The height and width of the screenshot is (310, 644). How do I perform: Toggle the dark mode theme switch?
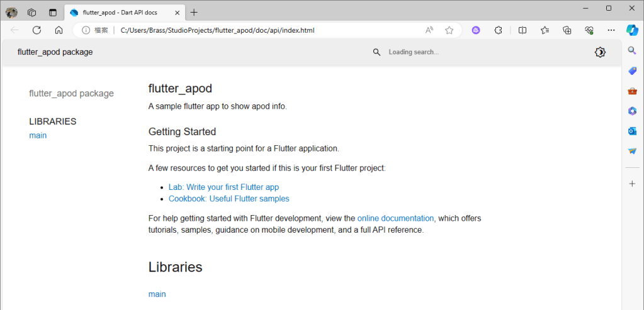(600, 52)
